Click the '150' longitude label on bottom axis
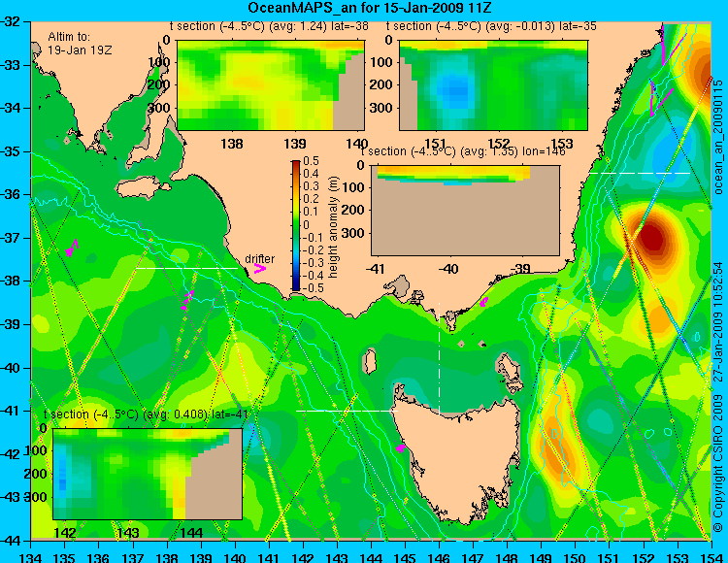Image resolution: width=728 pixels, height=563 pixels. point(575,557)
